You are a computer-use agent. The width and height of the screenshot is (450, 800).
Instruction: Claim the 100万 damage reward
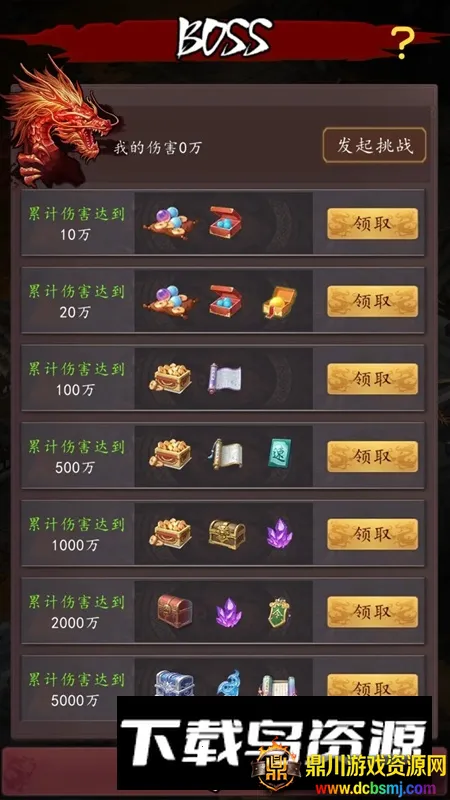[372, 379]
